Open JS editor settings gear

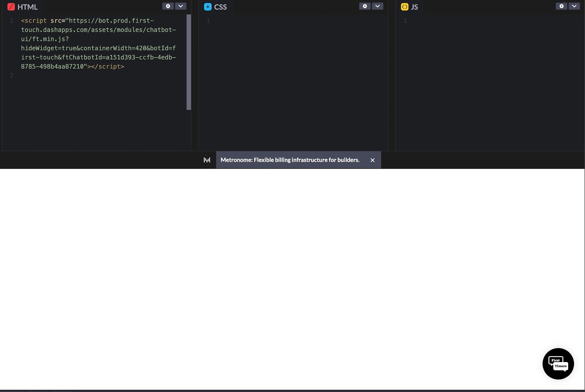coord(562,6)
